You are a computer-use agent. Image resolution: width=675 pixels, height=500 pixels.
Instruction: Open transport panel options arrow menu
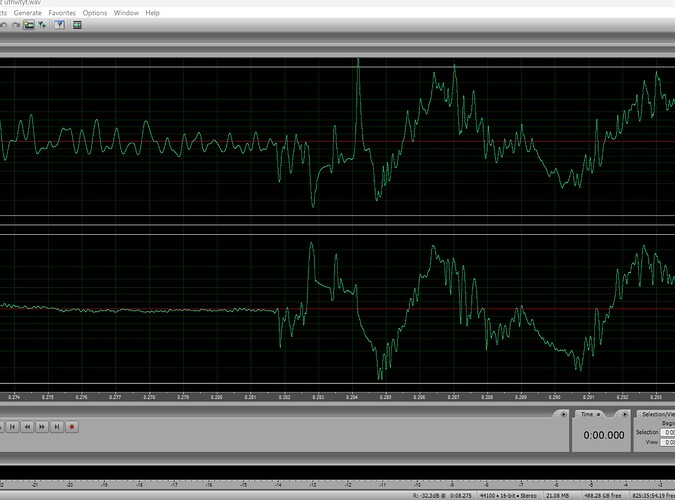pos(564,414)
